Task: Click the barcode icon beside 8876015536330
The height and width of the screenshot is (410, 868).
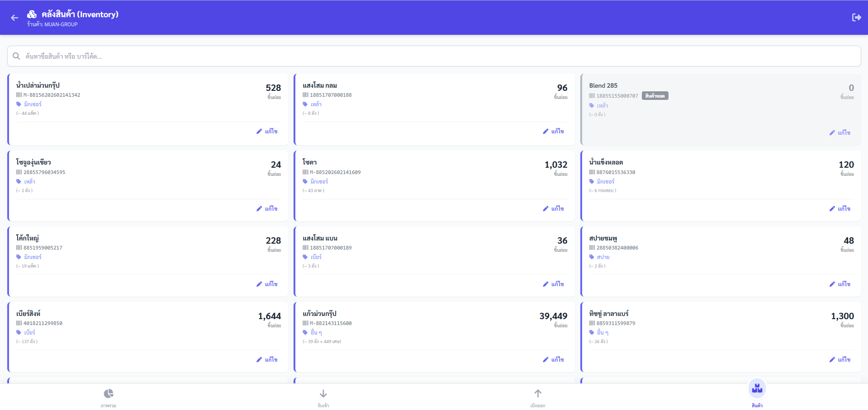Action: pyautogui.click(x=592, y=172)
